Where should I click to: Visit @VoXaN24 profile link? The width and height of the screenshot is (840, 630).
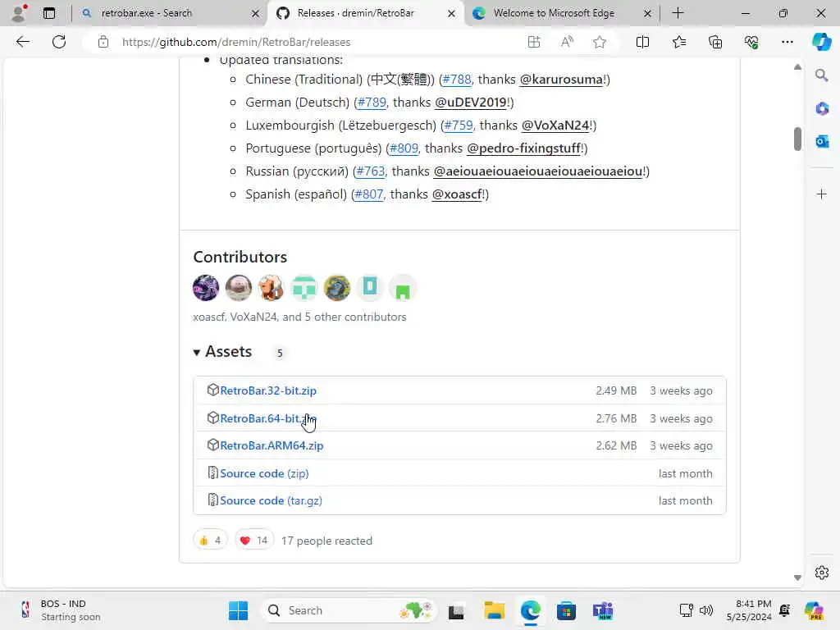click(555, 126)
